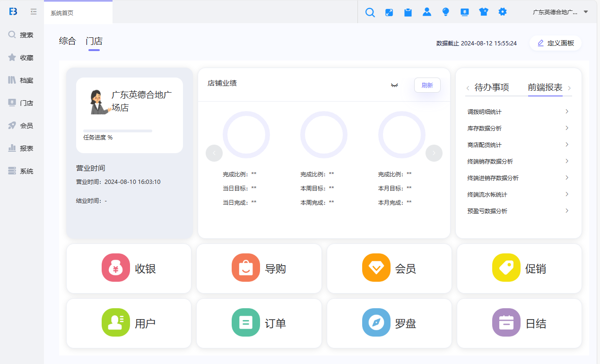
Task: Open the T-shirt theme icon in toolbar
Action: click(x=483, y=12)
